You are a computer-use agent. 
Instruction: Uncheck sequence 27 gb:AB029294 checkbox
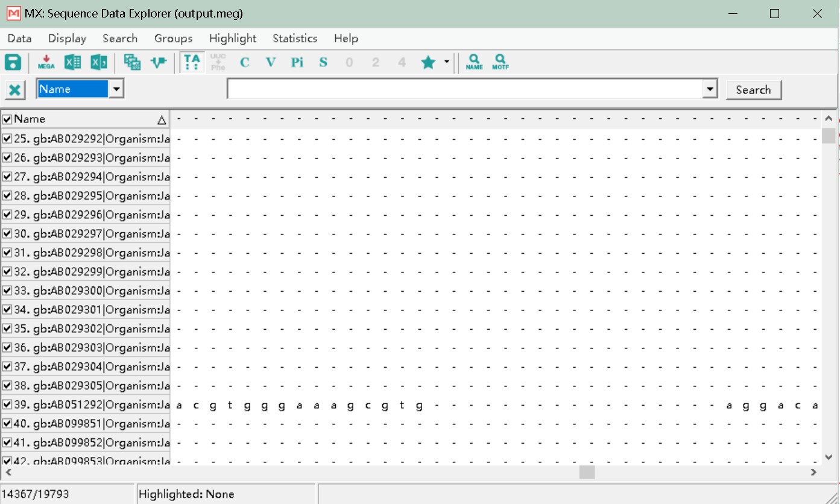coord(7,177)
